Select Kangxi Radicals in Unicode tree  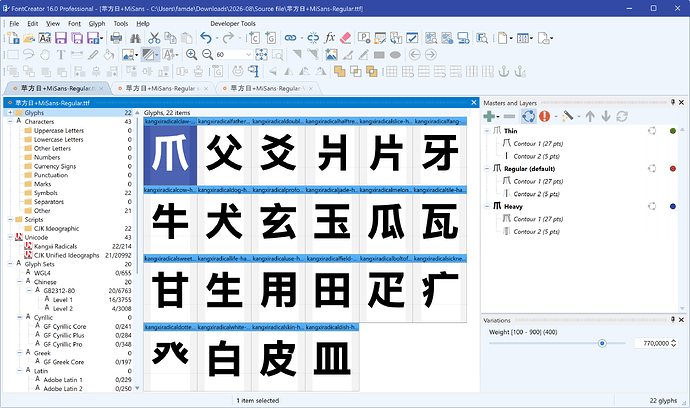[55, 246]
